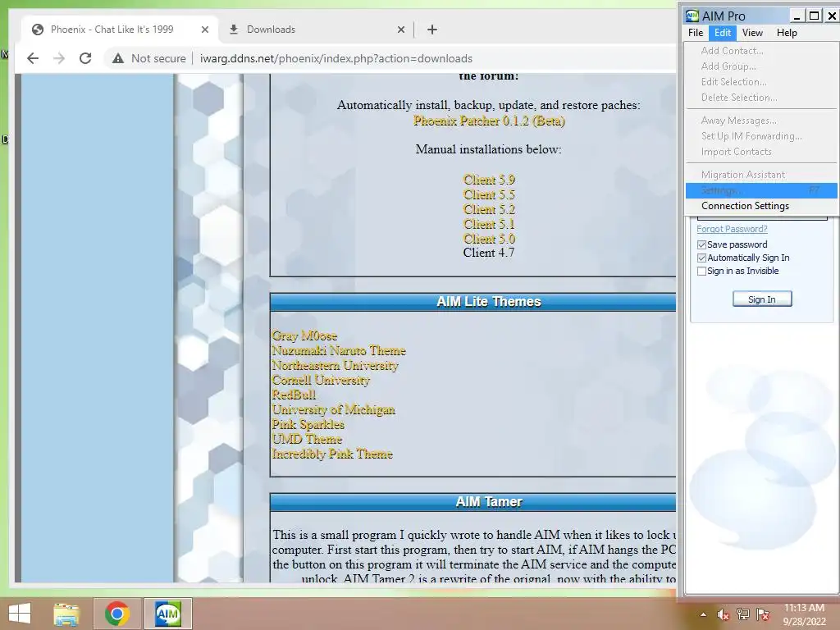Open the Incredibly Pink Theme link
The width and height of the screenshot is (840, 630).
tap(332, 454)
